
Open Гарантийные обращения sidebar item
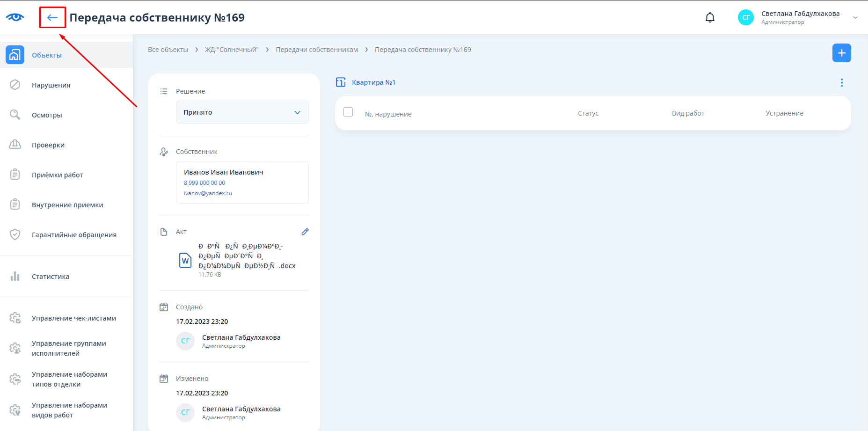(x=74, y=235)
